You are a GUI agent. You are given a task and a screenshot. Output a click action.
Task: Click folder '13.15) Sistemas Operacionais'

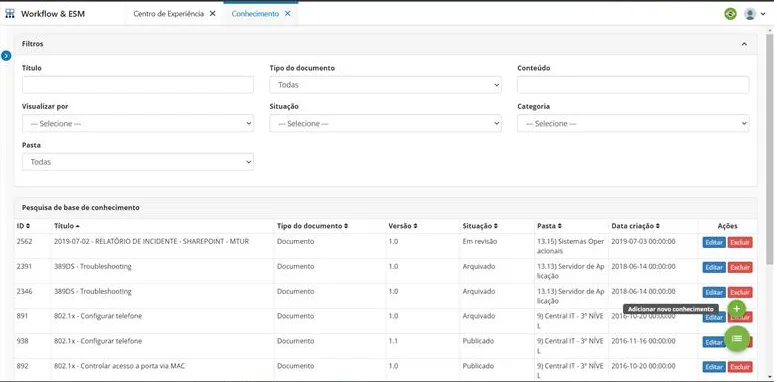(x=570, y=246)
